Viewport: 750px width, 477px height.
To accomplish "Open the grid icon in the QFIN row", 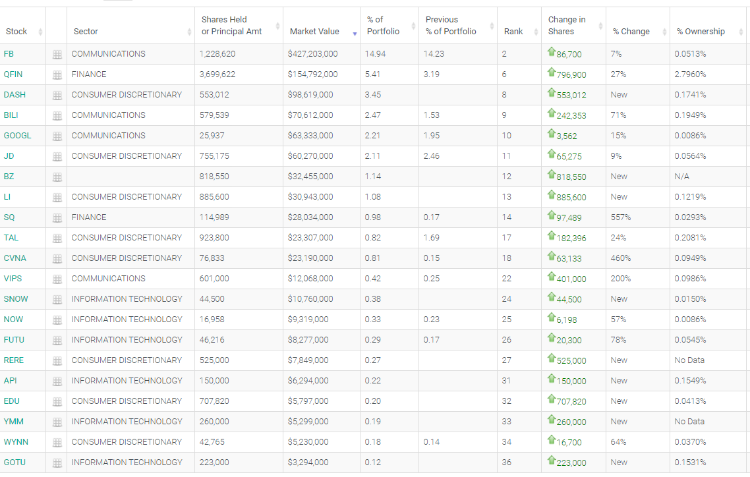I will click(57, 75).
